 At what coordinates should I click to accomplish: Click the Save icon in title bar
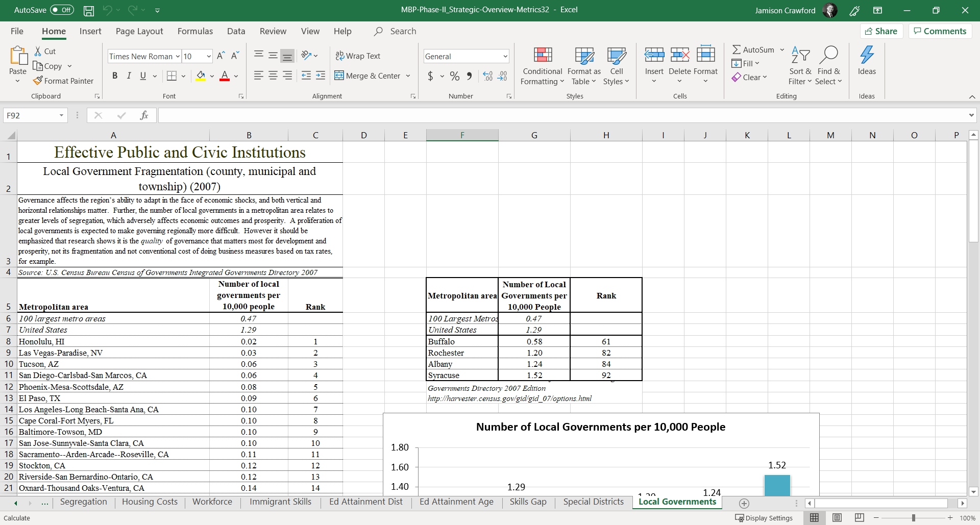[89, 10]
